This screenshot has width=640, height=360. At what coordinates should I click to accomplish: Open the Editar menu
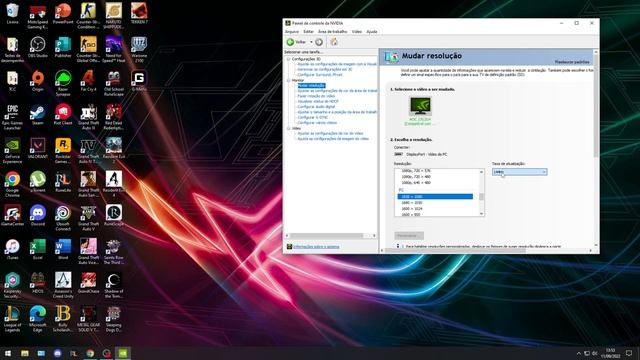pos(309,31)
